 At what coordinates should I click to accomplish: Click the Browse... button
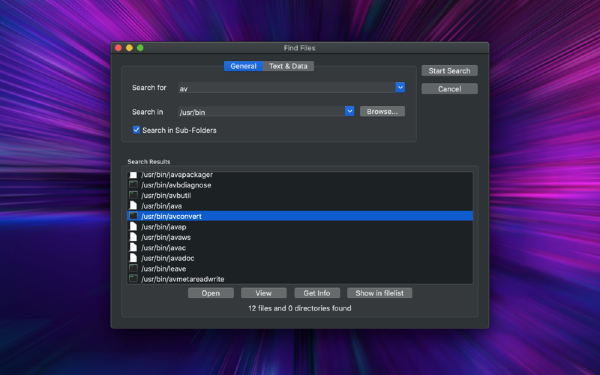click(x=382, y=111)
